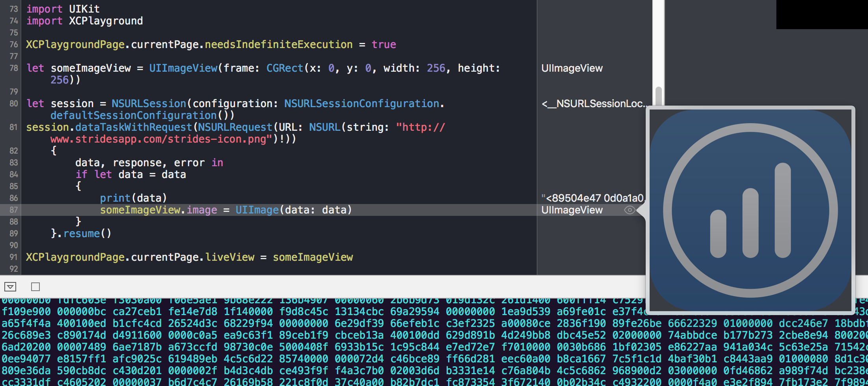Click console hex value f109e900

click(x=26, y=312)
